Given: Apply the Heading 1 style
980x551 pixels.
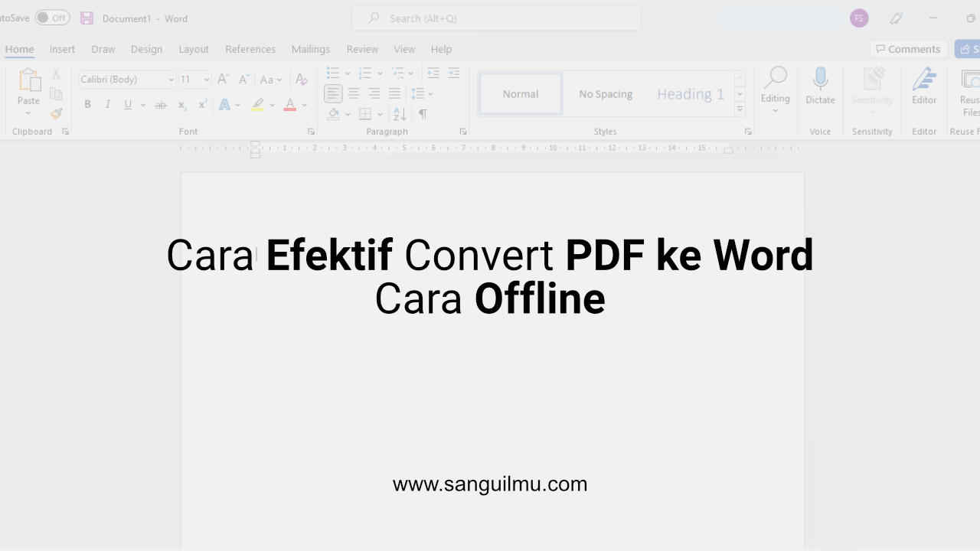Looking at the screenshot, I should [x=691, y=94].
